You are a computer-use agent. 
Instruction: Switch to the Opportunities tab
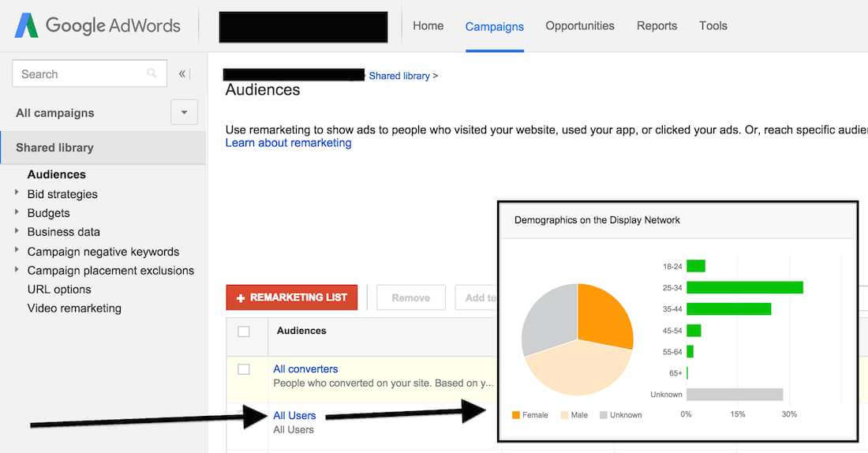coord(580,26)
